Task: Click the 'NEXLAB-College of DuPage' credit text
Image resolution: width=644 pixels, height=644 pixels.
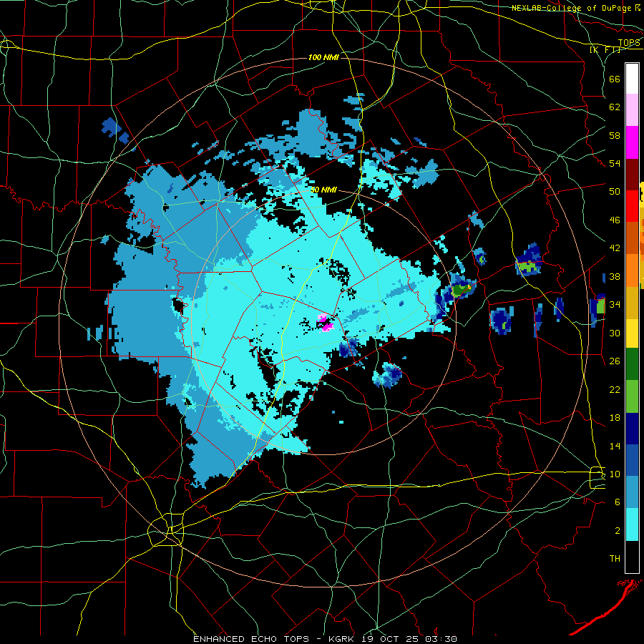Action: 570,8
